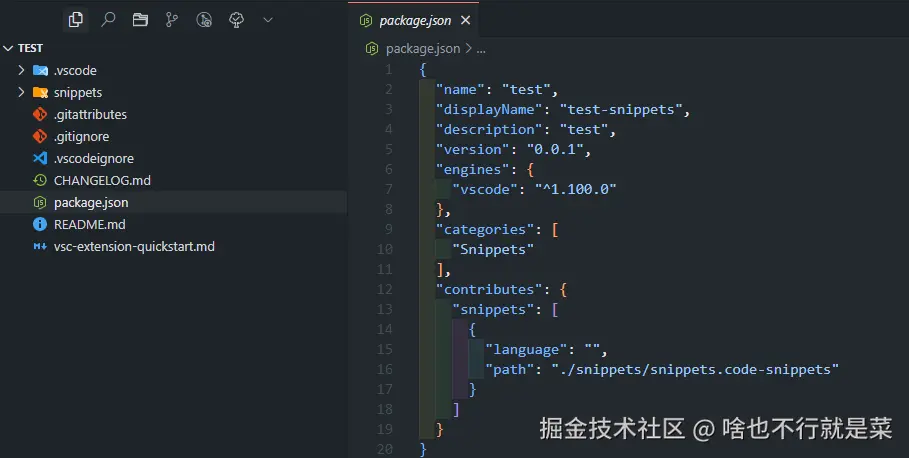Switch to the package.json editor tab
The height and width of the screenshot is (458, 909).
[414, 20]
